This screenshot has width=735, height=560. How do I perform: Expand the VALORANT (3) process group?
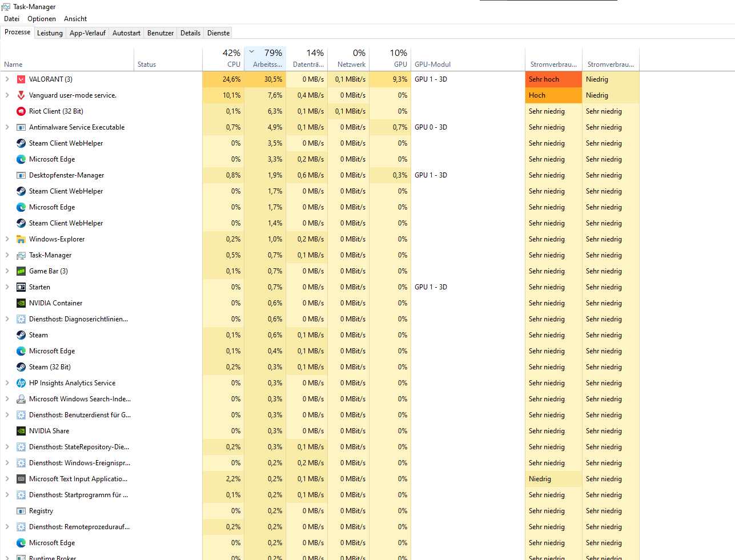[x=7, y=79]
